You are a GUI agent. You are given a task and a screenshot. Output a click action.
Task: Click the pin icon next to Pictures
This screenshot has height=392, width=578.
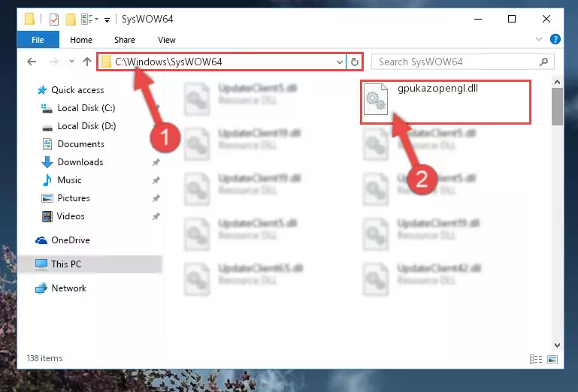pyautogui.click(x=156, y=198)
